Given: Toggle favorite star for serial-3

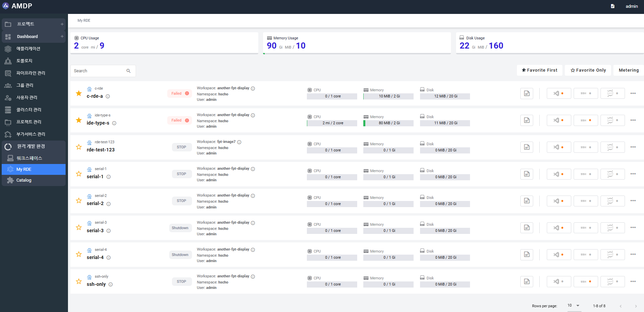Looking at the screenshot, I should click(x=79, y=227).
